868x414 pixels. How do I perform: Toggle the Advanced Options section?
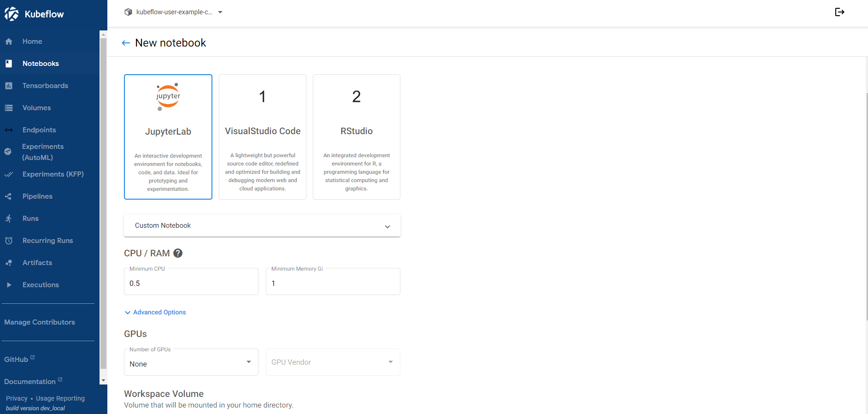pos(155,312)
